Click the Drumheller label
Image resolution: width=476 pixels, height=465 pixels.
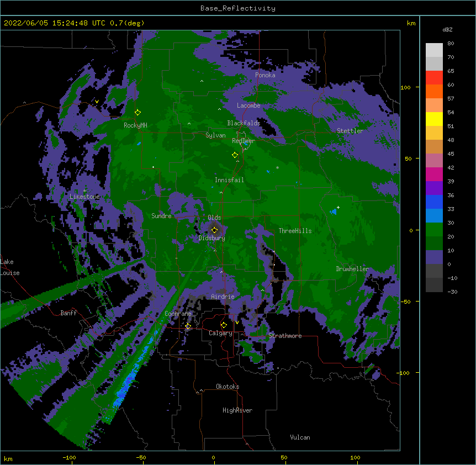pos(352,269)
